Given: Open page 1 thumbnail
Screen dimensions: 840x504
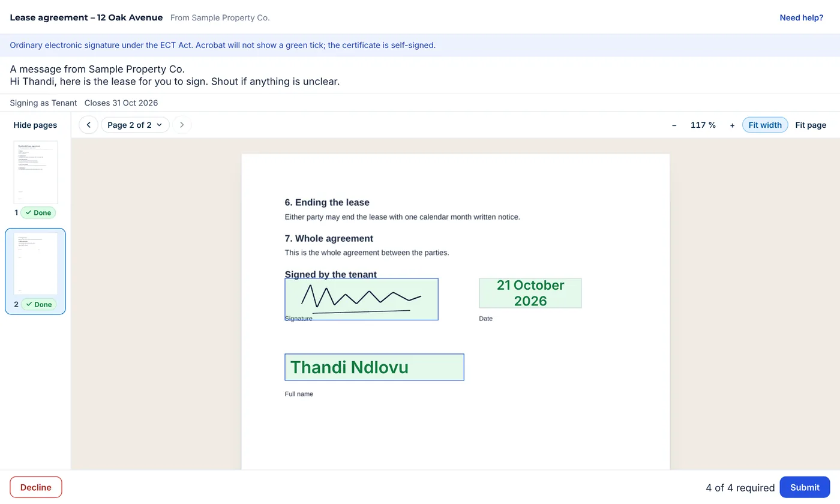Looking at the screenshot, I should 35,172.
